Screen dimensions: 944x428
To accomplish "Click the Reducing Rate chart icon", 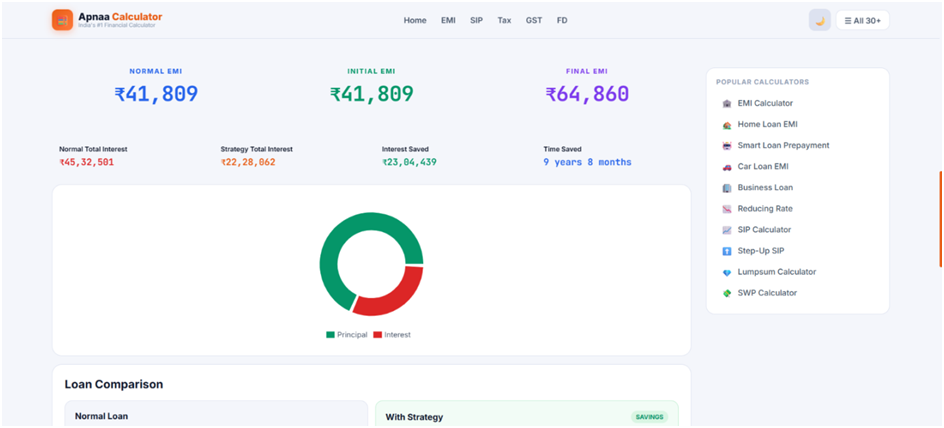I will click(x=727, y=209).
